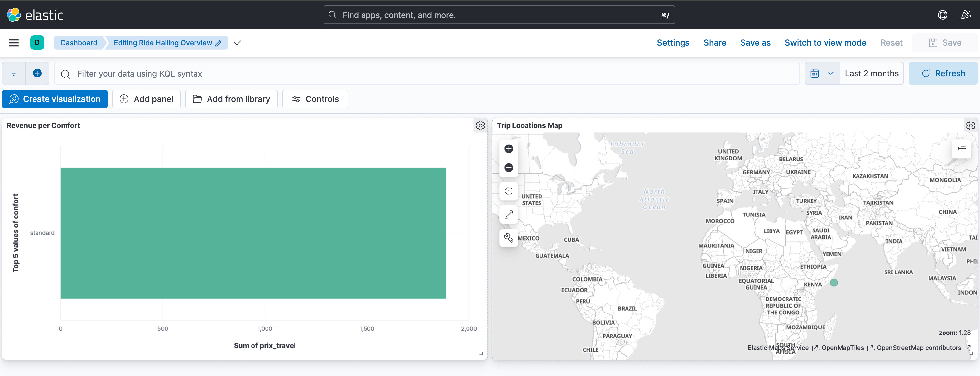The height and width of the screenshot is (376, 980).
Task: Open Trip Locations Map panel settings gear
Action: click(x=970, y=125)
